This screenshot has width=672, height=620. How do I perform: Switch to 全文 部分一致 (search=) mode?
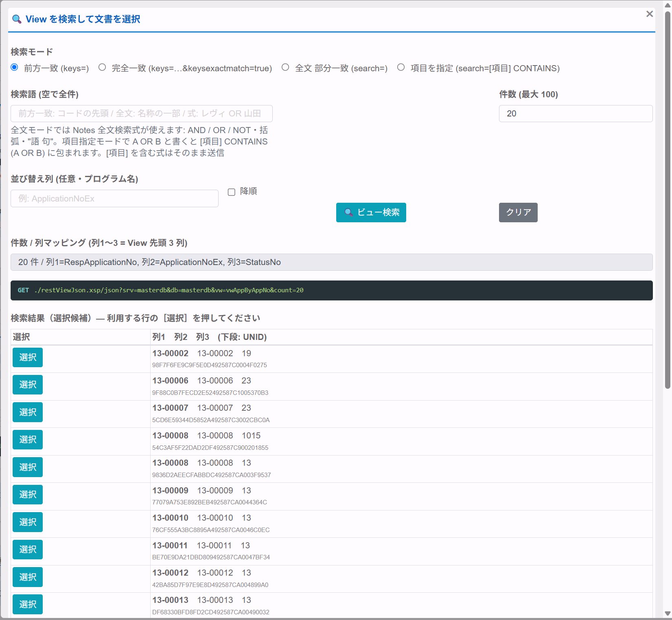click(285, 68)
